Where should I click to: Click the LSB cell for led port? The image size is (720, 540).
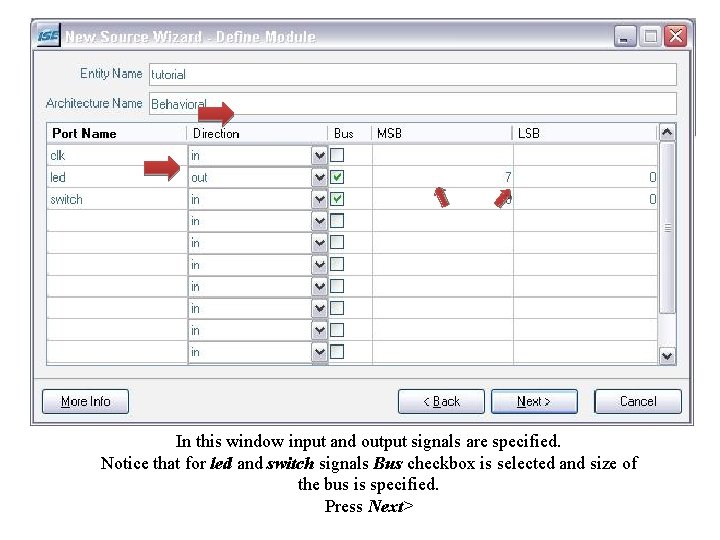[x=585, y=177]
